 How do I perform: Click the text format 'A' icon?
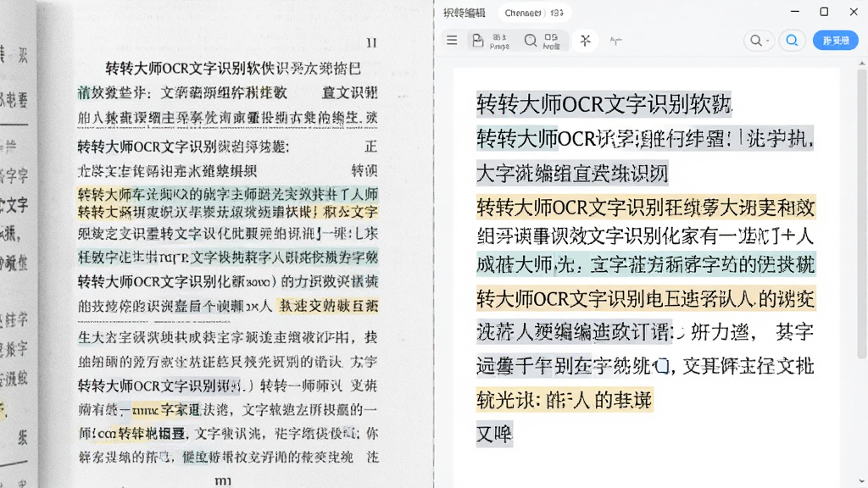tap(615, 41)
